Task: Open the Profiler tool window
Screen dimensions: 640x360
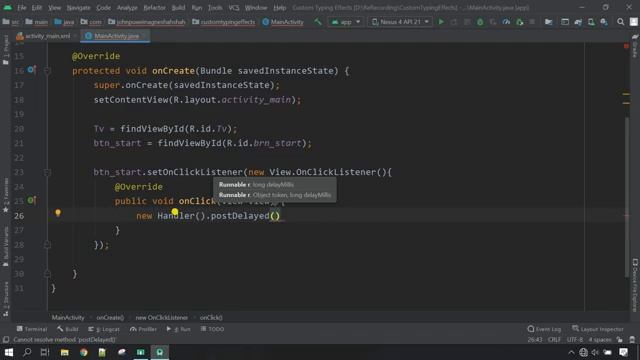Action: point(143,329)
